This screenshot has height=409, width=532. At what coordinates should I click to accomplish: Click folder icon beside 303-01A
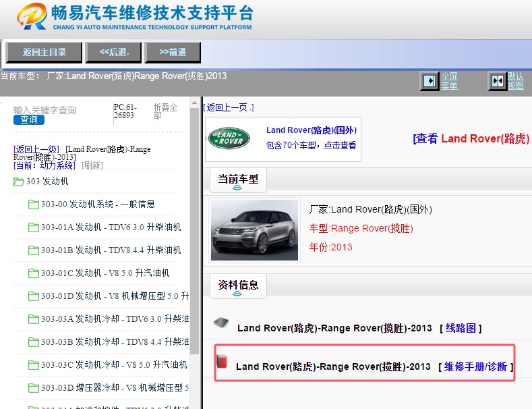pyautogui.click(x=33, y=227)
